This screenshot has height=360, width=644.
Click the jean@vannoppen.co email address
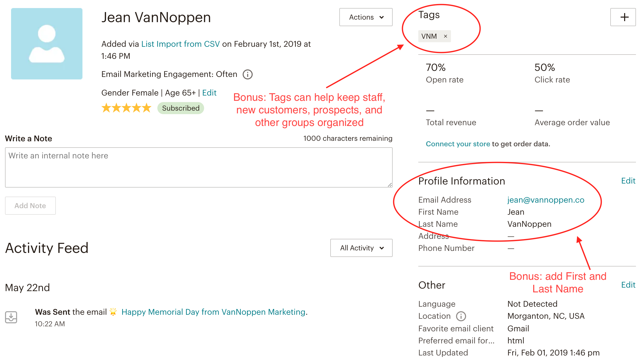tap(546, 200)
